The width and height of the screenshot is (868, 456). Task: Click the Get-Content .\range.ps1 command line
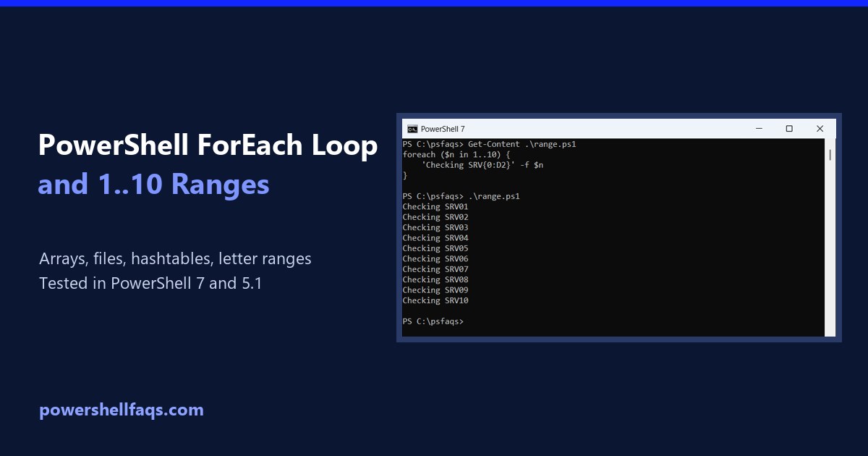click(x=489, y=144)
